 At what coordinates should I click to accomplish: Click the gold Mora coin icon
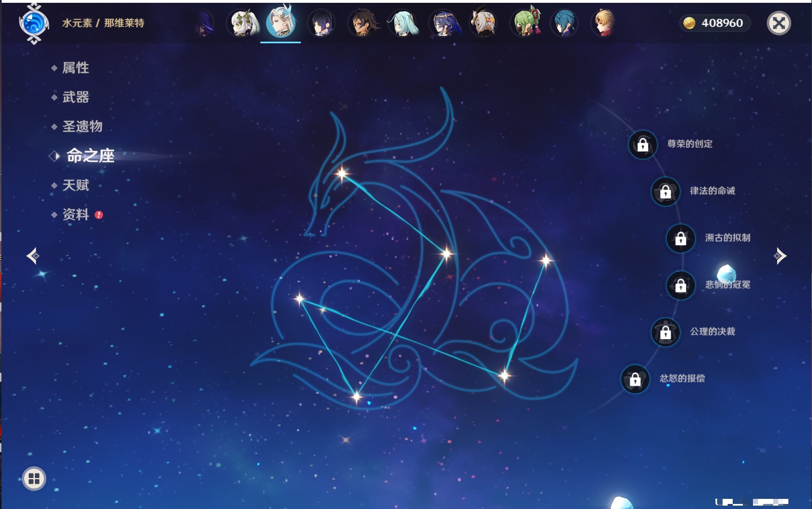click(689, 23)
